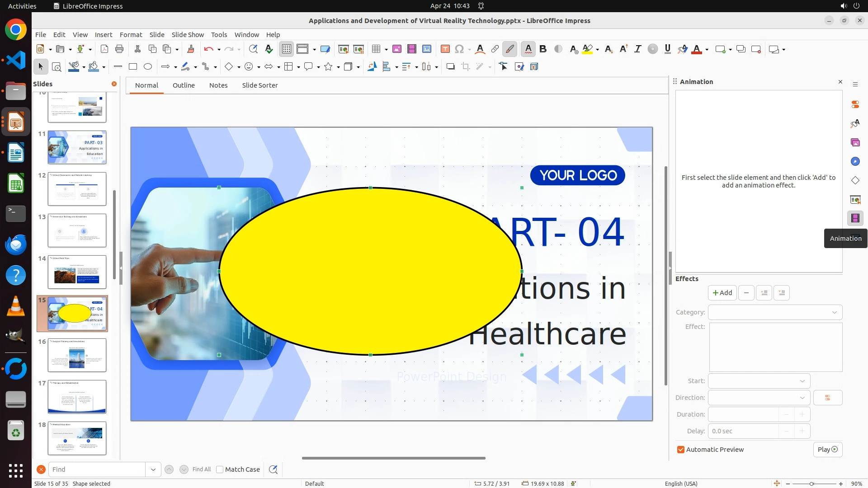868x488 pixels.
Task: Select the Ellipse drawing tool
Action: click(148, 67)
